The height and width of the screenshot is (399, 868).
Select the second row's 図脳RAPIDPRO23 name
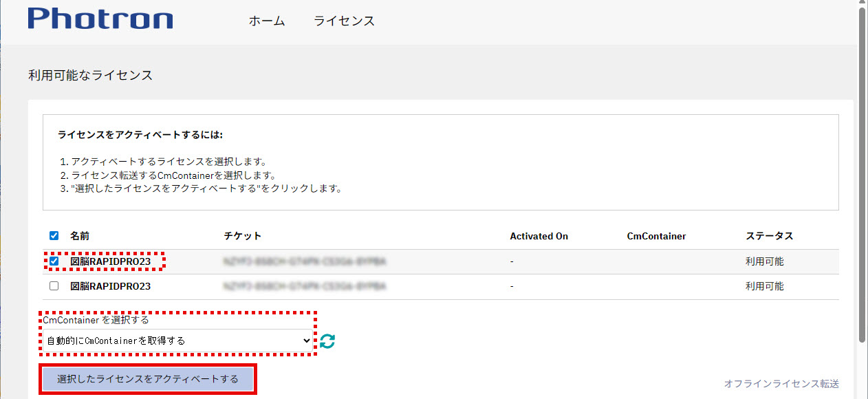[110, 286]
